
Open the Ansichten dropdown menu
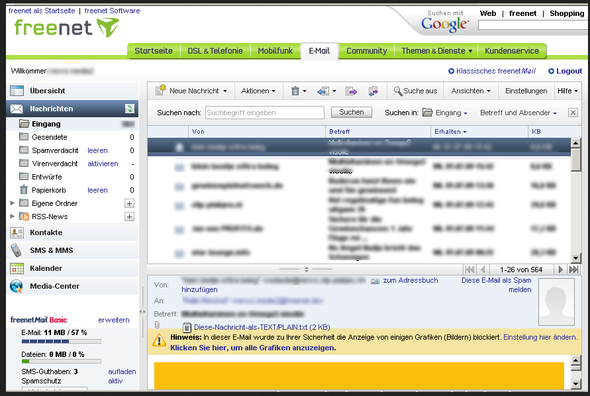click(470, 91)
